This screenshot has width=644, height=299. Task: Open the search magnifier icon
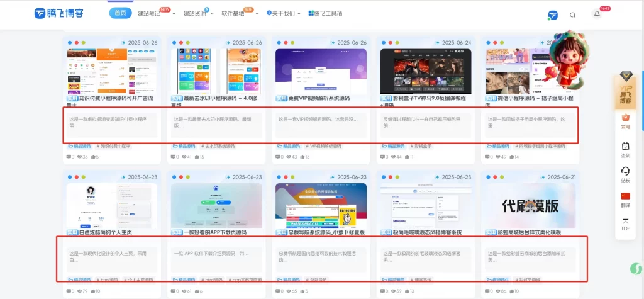click(x=572, y=15)
